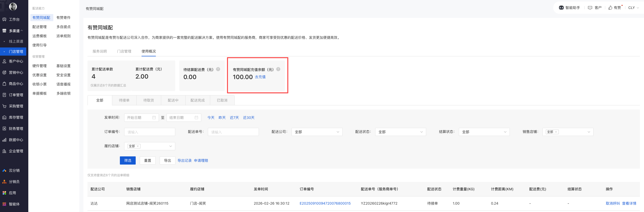Remove the 全部 tag in 履约店铺

(x=138, y=146)
